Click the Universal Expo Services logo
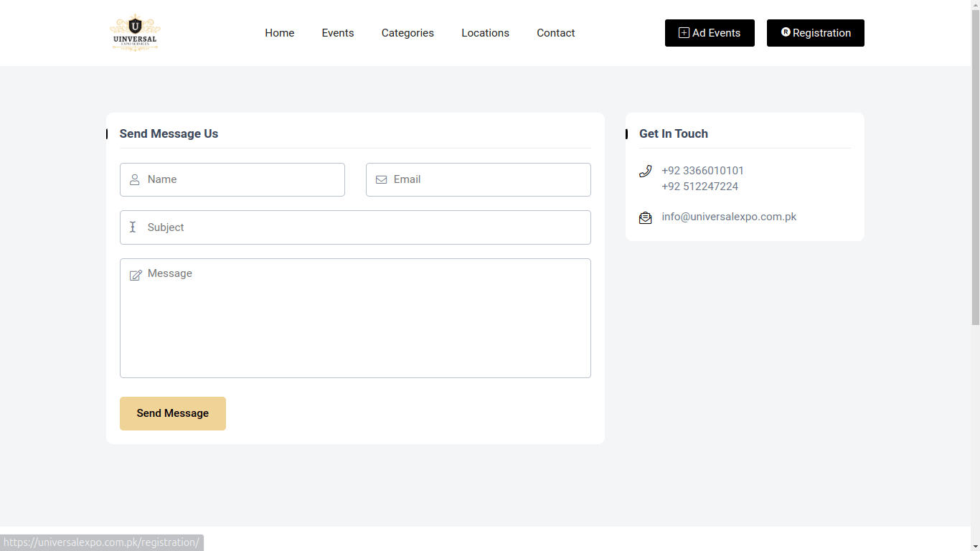Image resolution: width=980 pixels, height=551 pixels. [x=134, y=33]
